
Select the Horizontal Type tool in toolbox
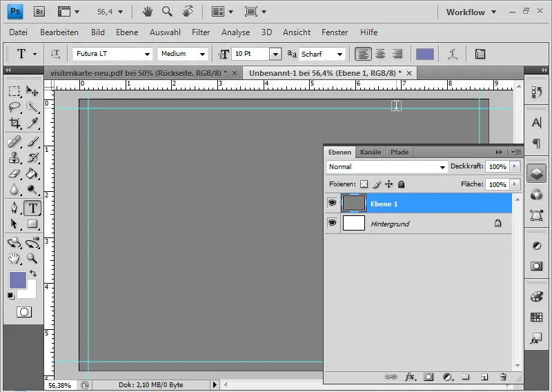point(32,208)
